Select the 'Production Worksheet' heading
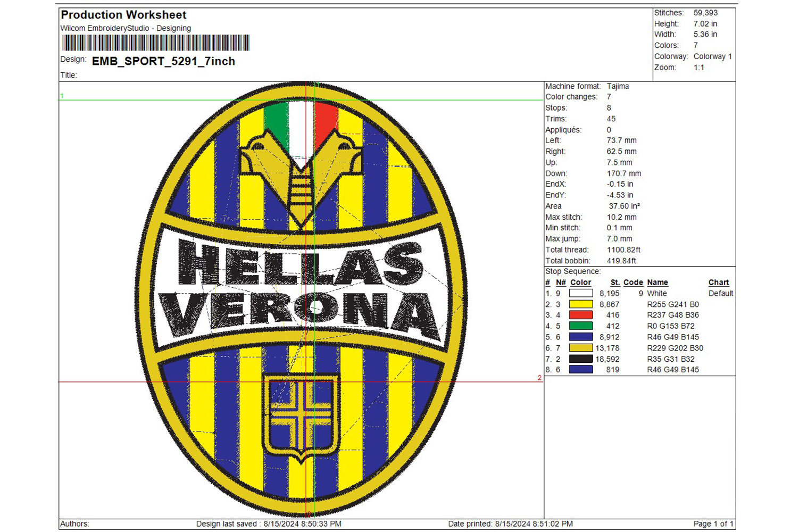The height and width of the screenshot is (532, 799). tap(124, 15)
